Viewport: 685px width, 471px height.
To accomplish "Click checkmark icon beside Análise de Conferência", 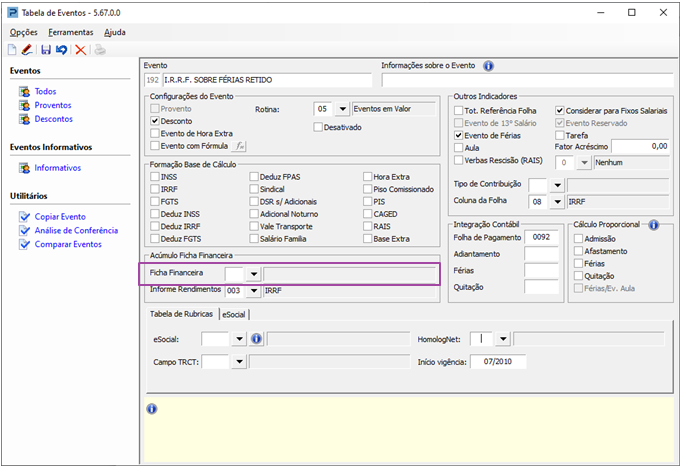I will pos(24,231).
